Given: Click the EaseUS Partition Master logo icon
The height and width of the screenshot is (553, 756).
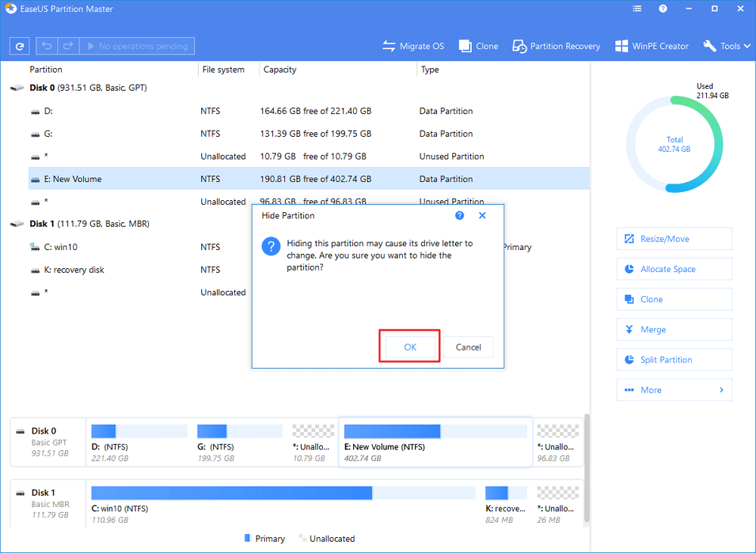Looking at the screenshot, I should click(x=11, y=8).
